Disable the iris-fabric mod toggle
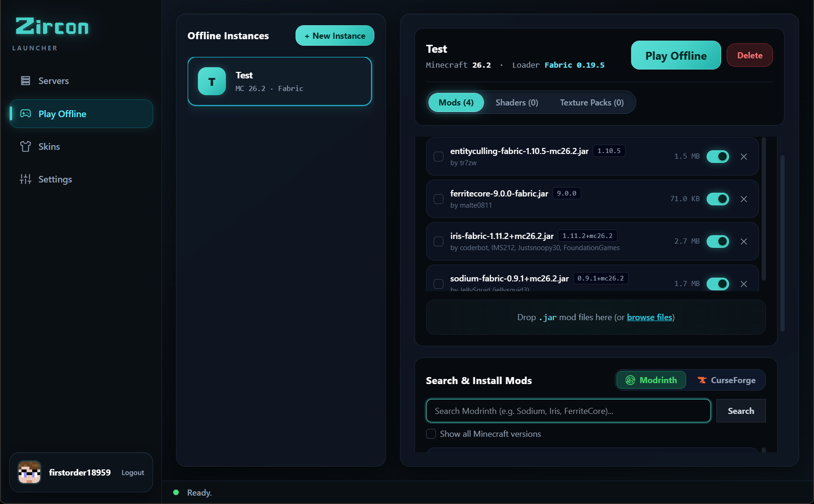The width and height of the screenshot is (814, 504). (x=718, y=241)
